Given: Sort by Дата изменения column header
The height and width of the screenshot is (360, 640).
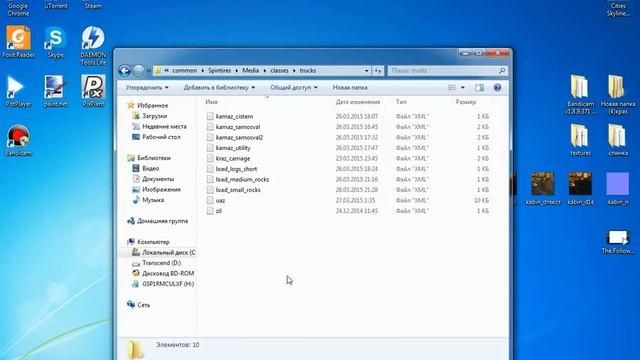Looking at the screenshot, I should click(358, 102).
